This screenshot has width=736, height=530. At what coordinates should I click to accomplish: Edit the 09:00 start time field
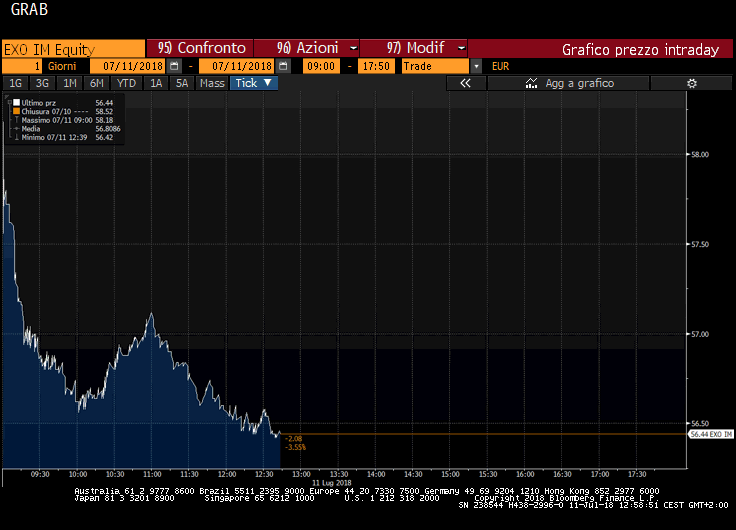(x=321, y=66)
